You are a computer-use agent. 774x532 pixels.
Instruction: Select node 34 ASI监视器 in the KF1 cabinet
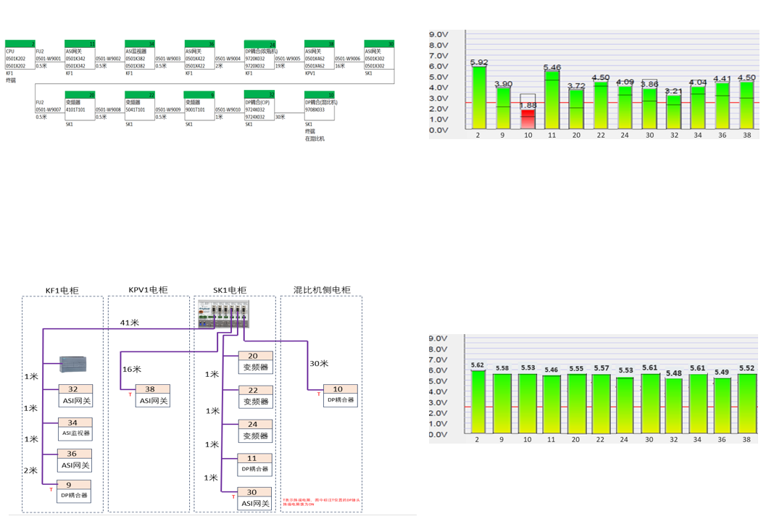(75, 428)
